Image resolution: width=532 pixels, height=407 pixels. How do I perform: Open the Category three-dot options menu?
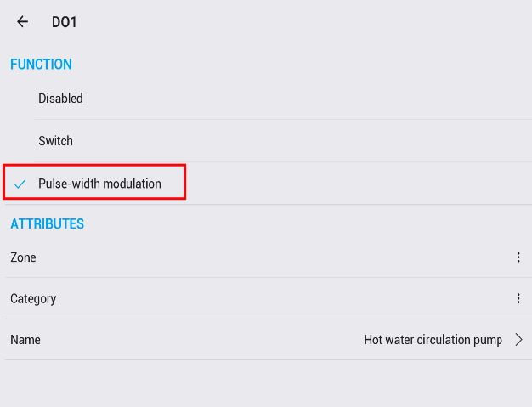pos(518,298)
